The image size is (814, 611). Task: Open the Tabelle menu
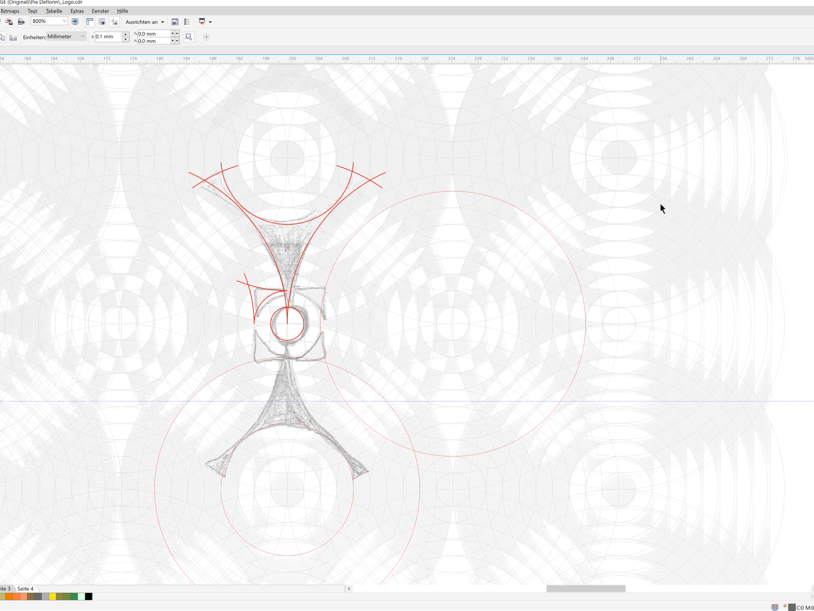pos(54,11)
